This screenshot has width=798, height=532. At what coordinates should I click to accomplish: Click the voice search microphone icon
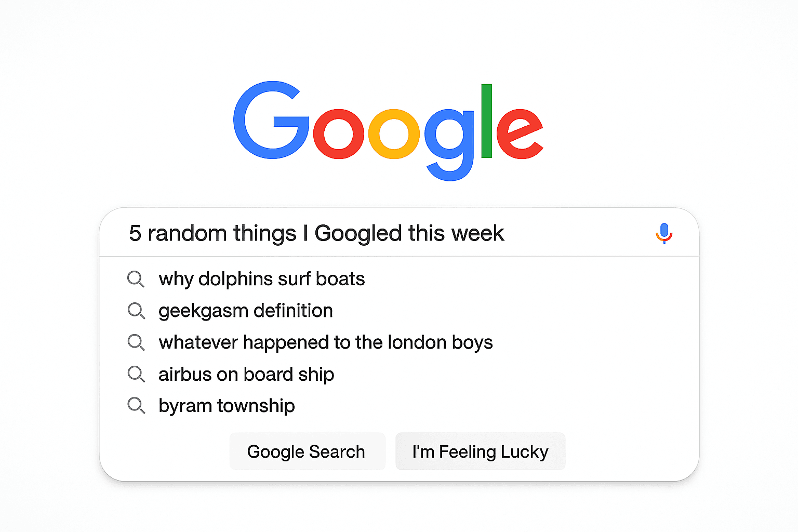click(664, 233)
